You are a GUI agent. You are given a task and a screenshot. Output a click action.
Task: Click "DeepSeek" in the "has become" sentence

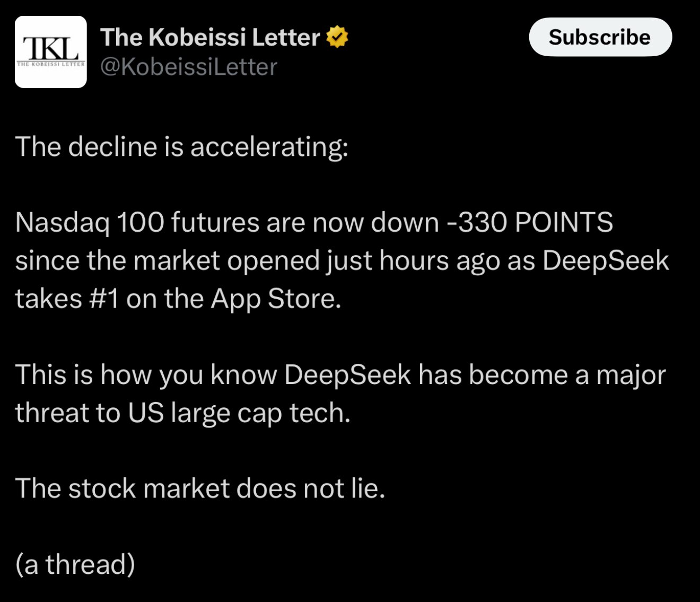(347, 375)
